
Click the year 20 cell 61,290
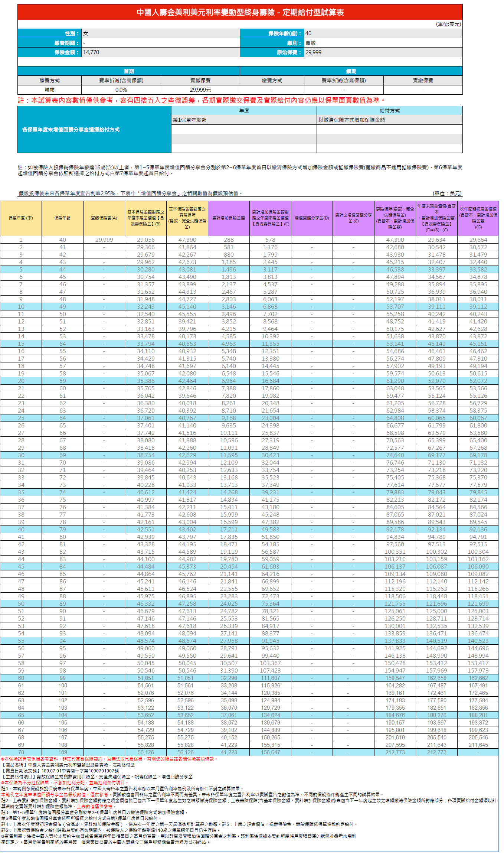[x=395, y=381]
